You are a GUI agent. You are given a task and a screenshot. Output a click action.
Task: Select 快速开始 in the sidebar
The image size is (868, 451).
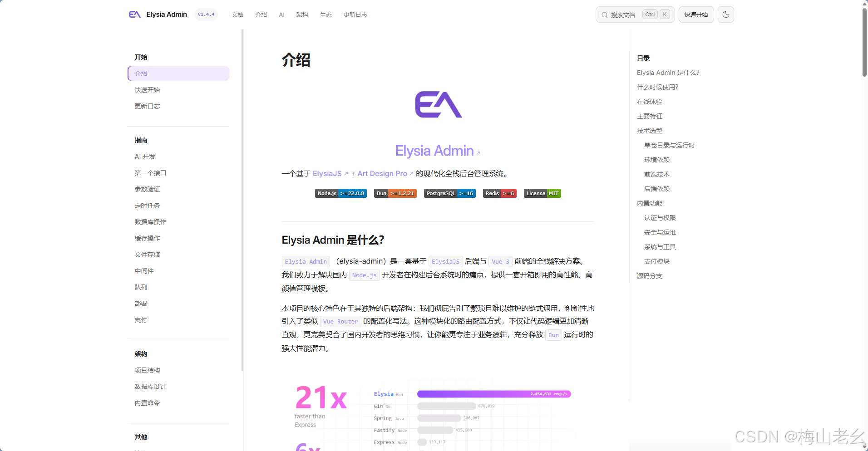[x=147, y=90]
